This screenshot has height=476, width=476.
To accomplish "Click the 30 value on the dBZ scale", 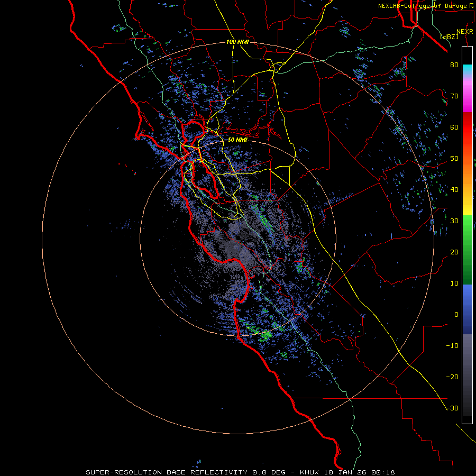I will (x=454, y=221).
